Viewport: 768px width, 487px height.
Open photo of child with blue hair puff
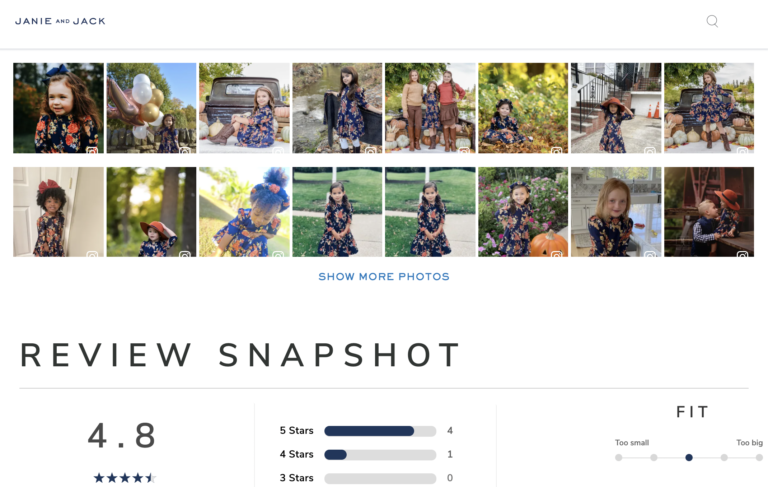244,212
